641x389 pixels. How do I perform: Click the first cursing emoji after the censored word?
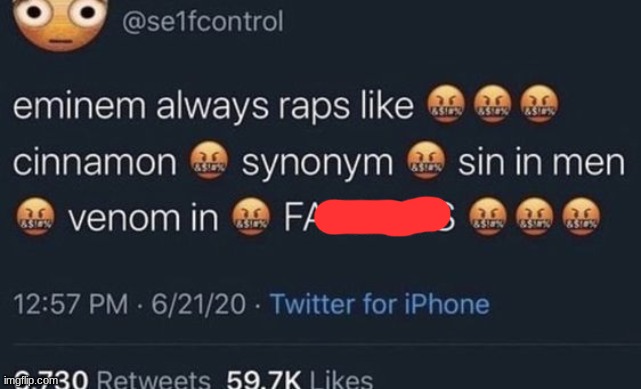[x=488, y=217]
